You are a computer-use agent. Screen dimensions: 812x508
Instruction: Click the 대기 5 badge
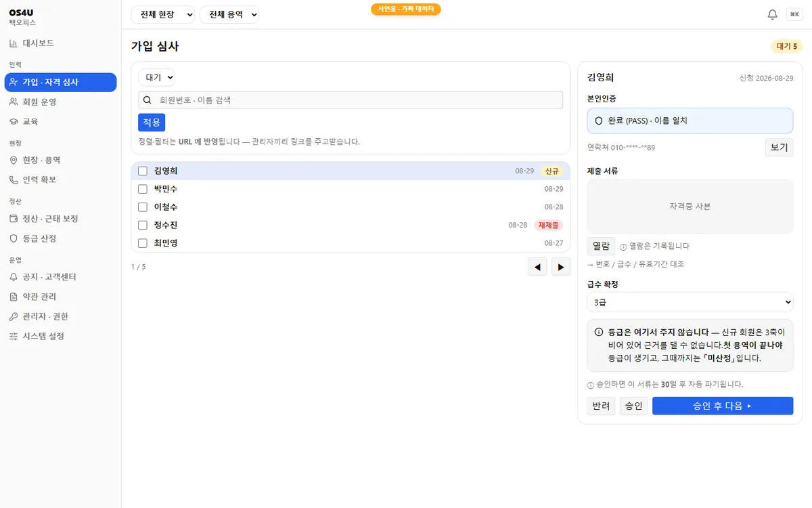(787, 47)
